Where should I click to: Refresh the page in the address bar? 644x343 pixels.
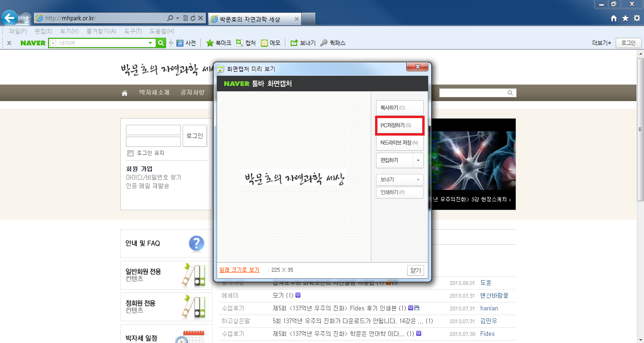(193, 18)
